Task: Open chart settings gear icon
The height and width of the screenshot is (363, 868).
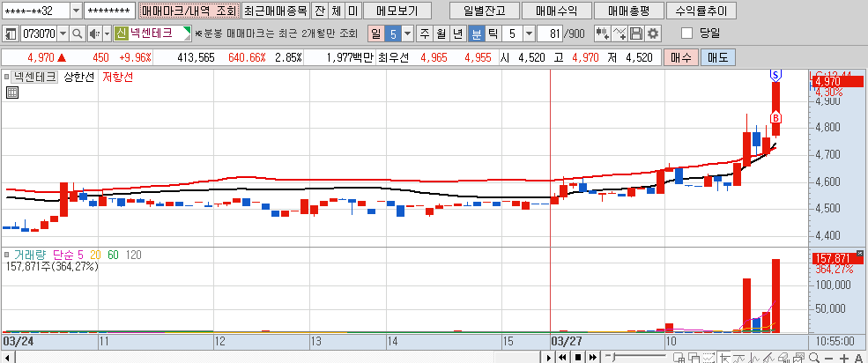Action: [x=653, y=33]
